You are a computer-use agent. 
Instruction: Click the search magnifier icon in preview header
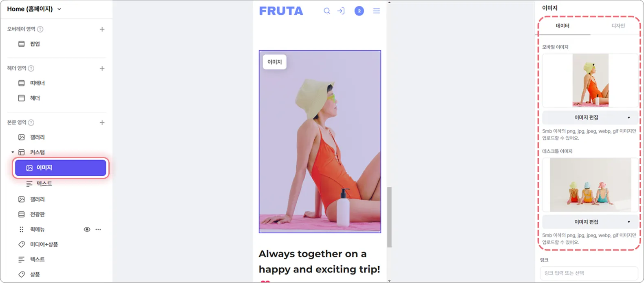(x=327, y=11)
